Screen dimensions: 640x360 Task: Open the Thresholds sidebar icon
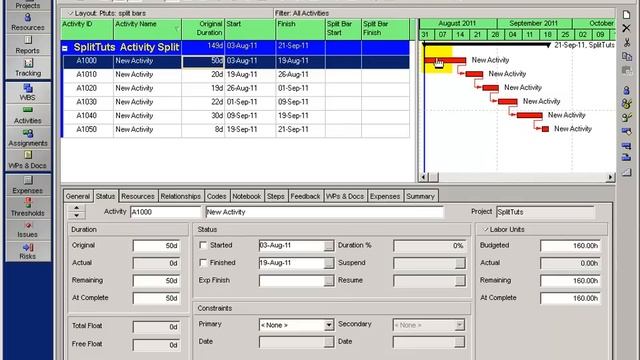(x=28, y=207)
